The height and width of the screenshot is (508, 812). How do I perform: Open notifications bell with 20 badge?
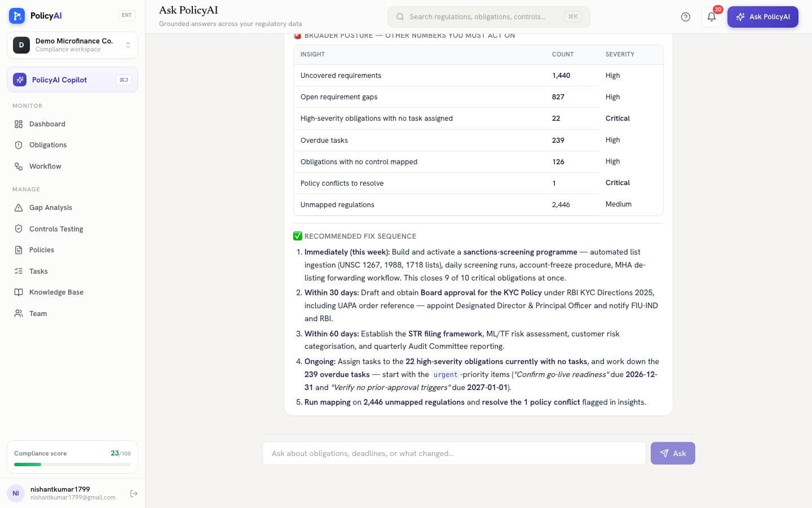pos(712,17)
